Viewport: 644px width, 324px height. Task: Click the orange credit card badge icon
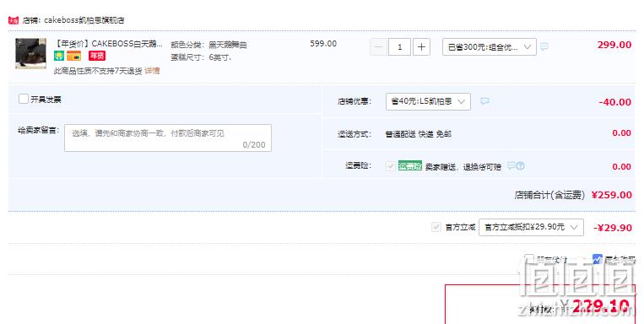pyautogui.click(x=74, y=56)
